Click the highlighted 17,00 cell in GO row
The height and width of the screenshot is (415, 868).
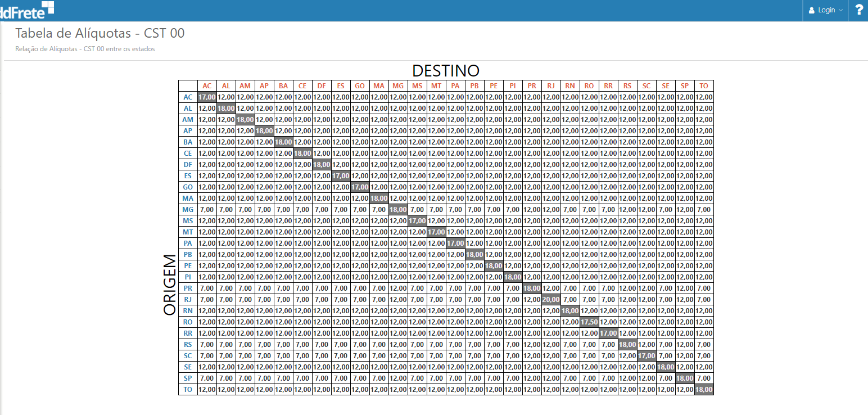click(x=360, y=187)
